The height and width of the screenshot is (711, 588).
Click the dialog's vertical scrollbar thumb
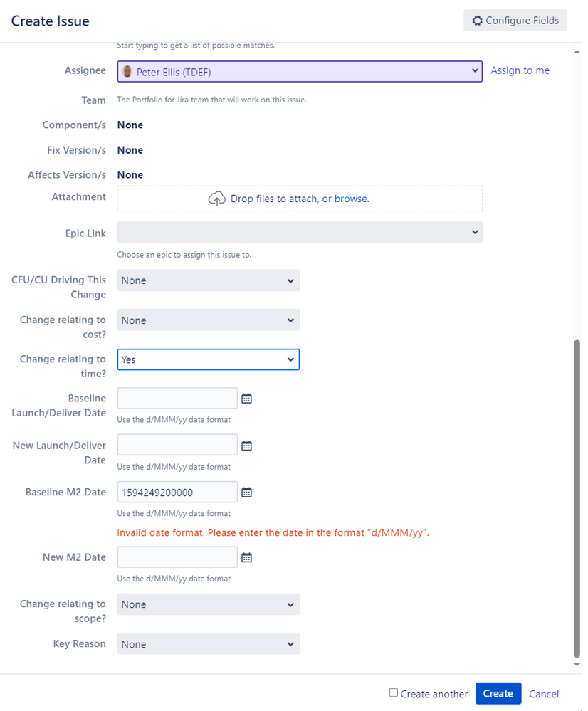(577, 498)
